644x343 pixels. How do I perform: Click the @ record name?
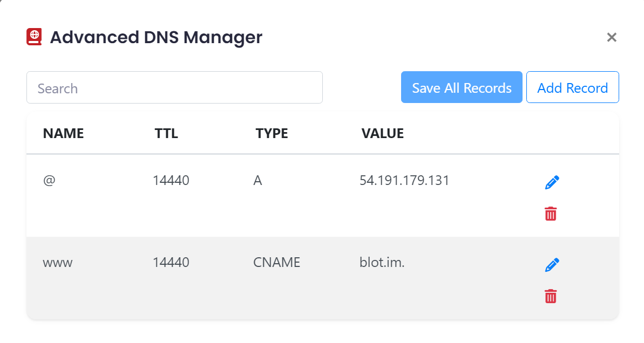pyautogui.click(x=49, y=181)
